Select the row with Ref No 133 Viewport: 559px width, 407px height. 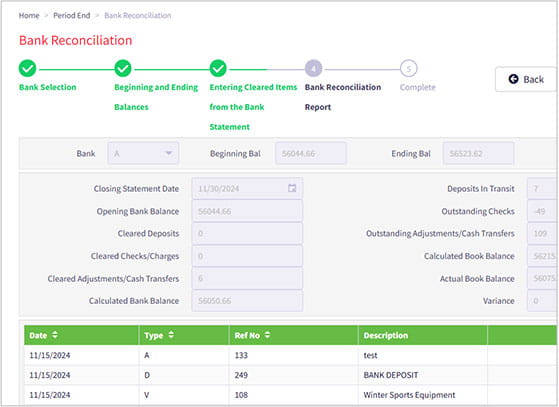click(290, 355)
